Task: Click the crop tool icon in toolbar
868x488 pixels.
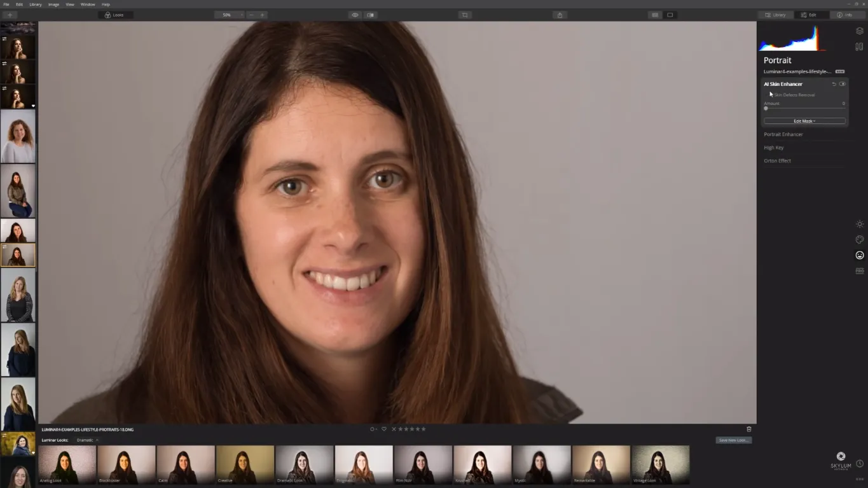Action: (x=465, y=15)
